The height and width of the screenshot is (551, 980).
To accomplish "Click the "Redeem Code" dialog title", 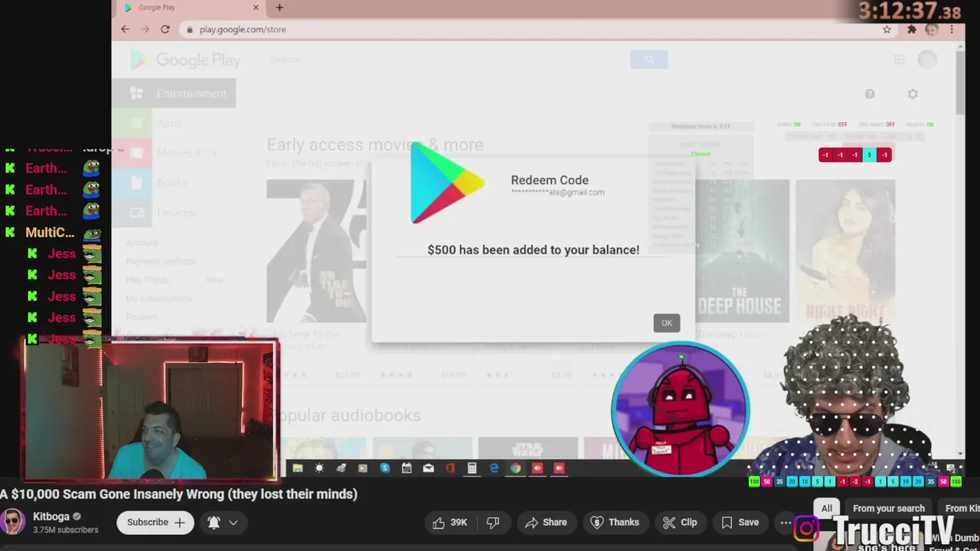I will 550,180.
